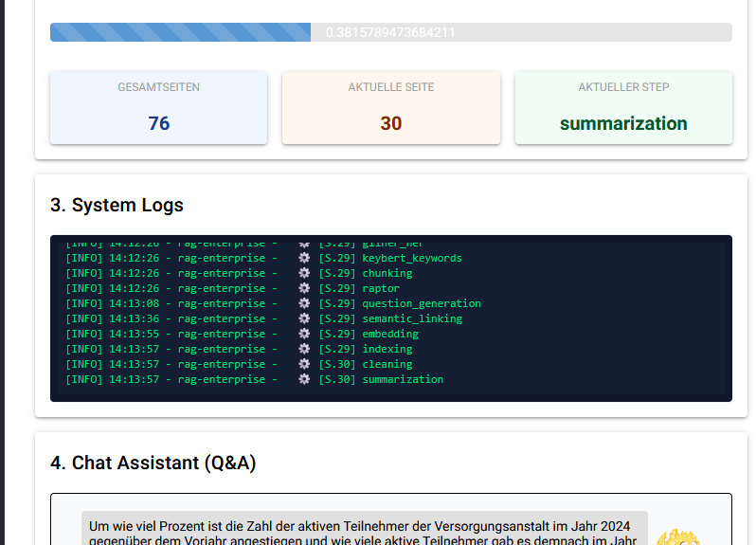
Task: Click the gear icon beside semantic_linking
Action: pyautogui.click(x=304, y=318)
